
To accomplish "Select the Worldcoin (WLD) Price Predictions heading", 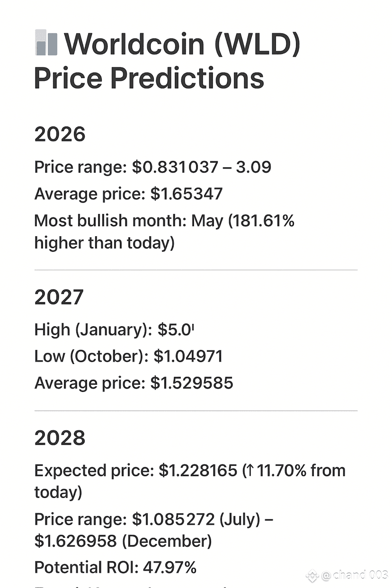I will click(168, 61).
